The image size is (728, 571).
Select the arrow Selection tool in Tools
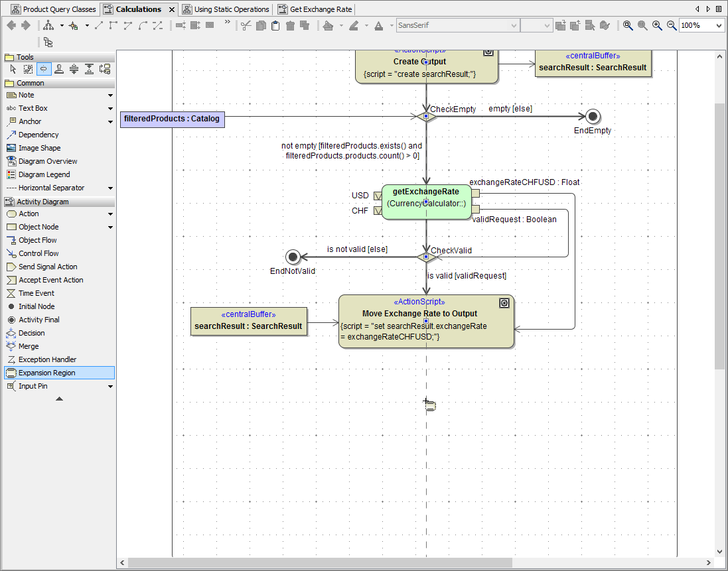click(x=13, y=69)
